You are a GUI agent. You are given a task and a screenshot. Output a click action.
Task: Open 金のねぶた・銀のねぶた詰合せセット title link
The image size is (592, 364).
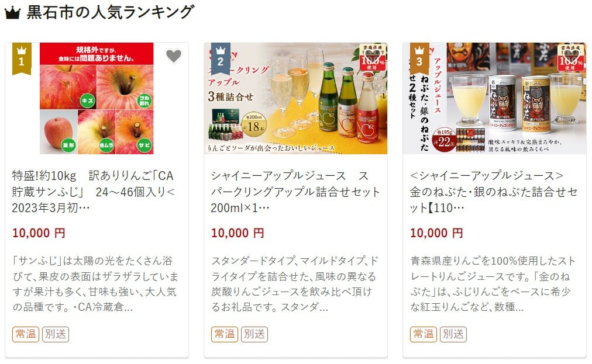[494, 192]
